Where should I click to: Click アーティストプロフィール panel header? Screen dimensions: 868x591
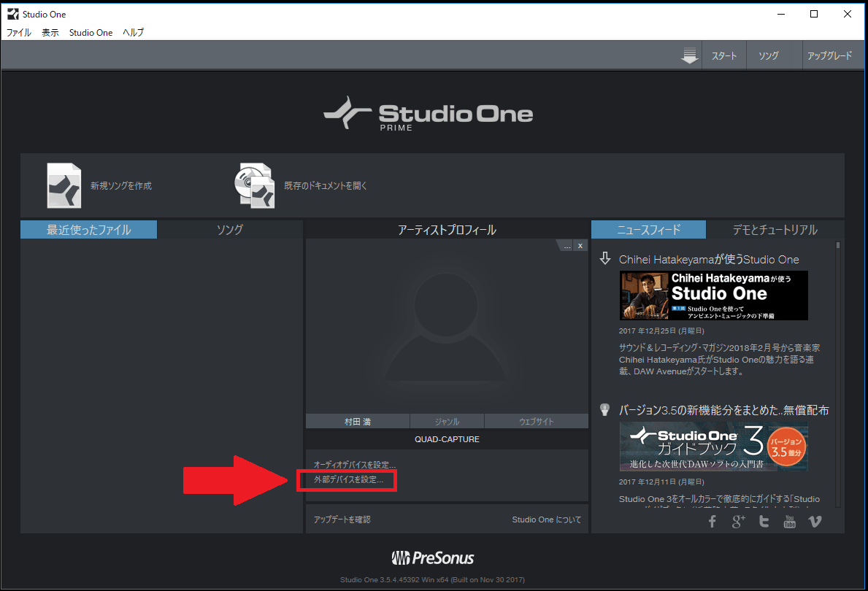coord(447,230)
